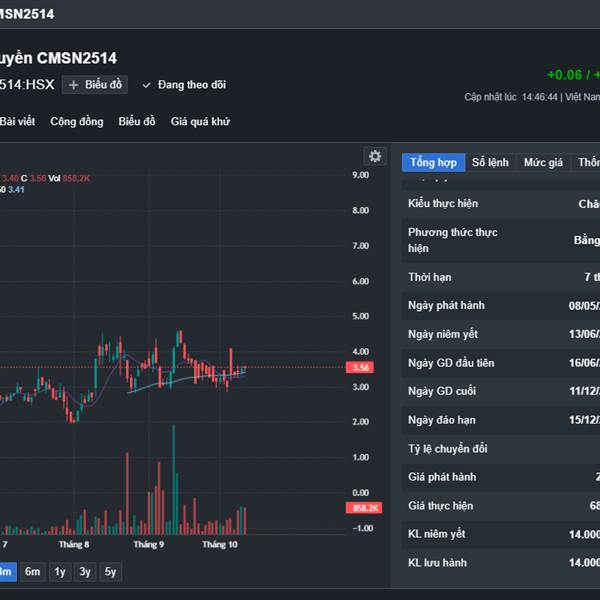
Task: Switch to the Cộng đồng tab
Action: coord(77,122)
